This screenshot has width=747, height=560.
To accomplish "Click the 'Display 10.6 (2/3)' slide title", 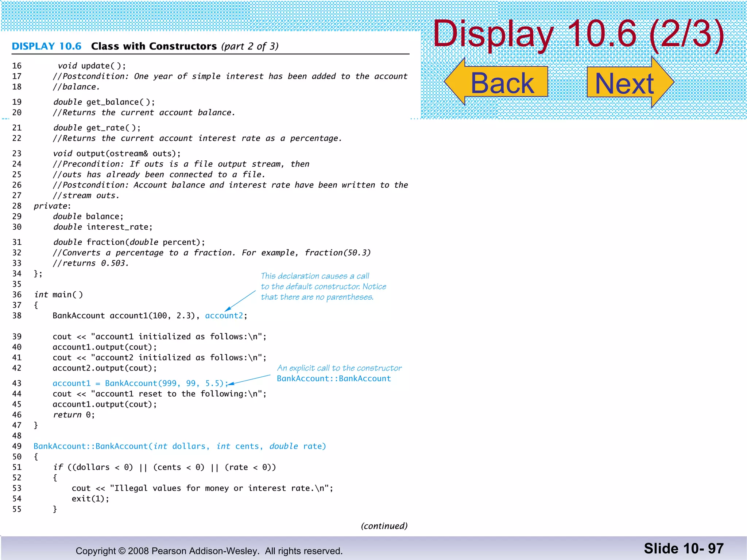I will pyautogui.click(x=578, y=34).
